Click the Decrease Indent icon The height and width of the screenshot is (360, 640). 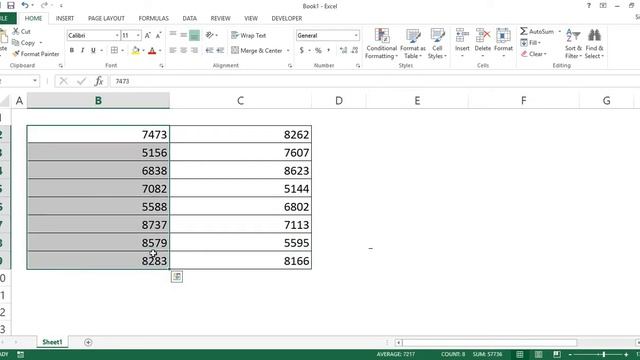click(209, 50)
